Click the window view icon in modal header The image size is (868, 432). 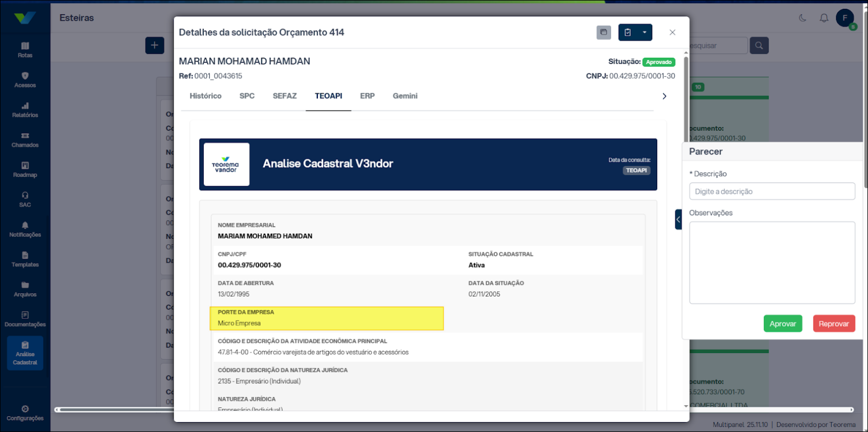[603, 32]
